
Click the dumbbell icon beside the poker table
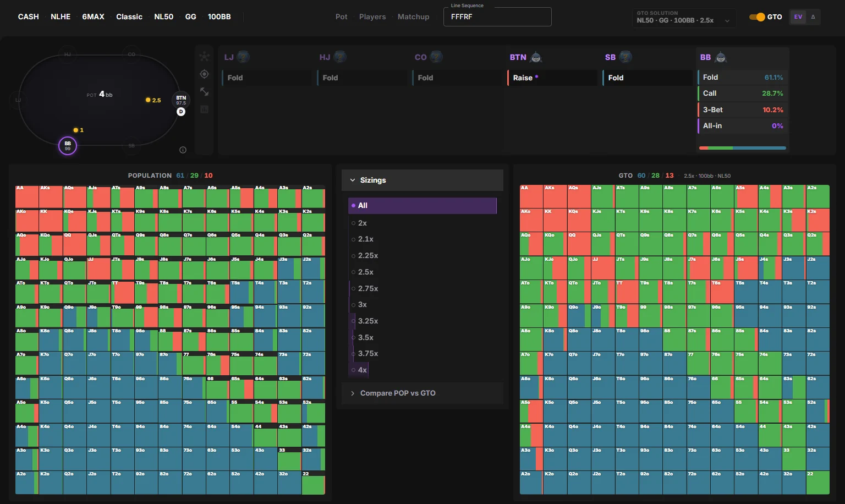(204, 91)
